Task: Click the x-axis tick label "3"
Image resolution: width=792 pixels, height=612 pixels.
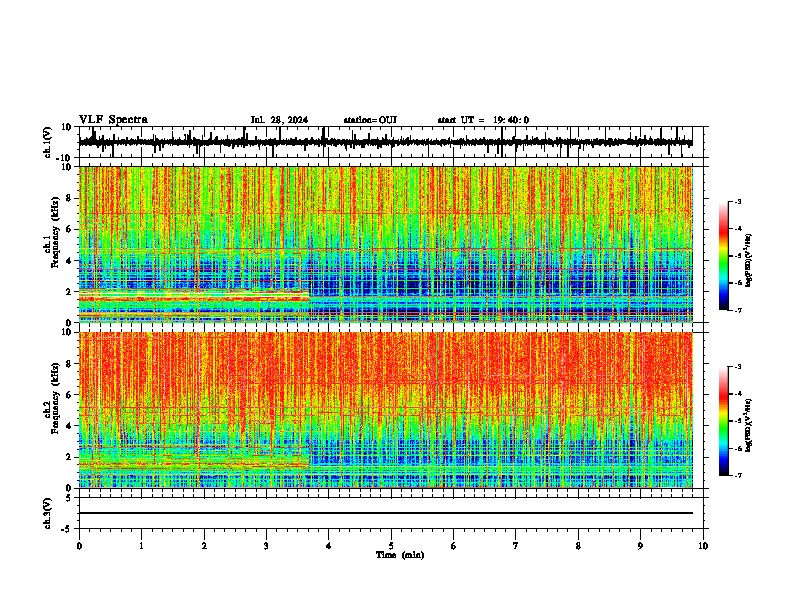Action: (x=266, y=546)
